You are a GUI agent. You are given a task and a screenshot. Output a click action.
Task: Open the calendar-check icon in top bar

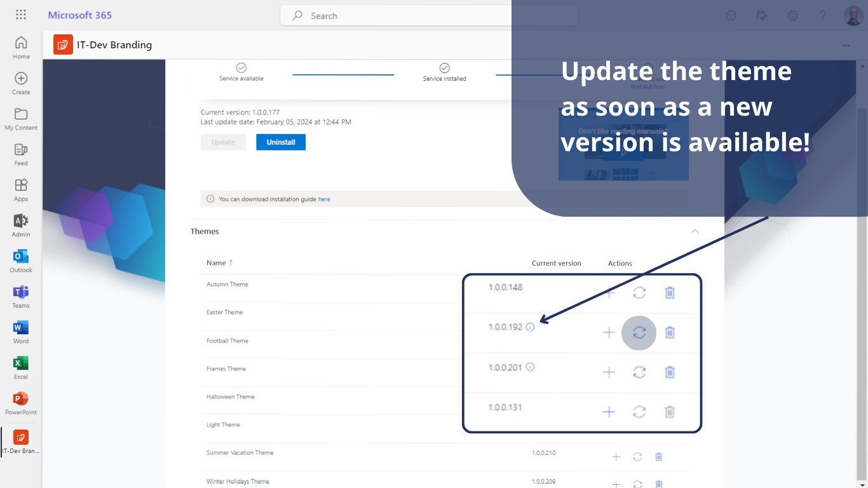click(762, 15)
